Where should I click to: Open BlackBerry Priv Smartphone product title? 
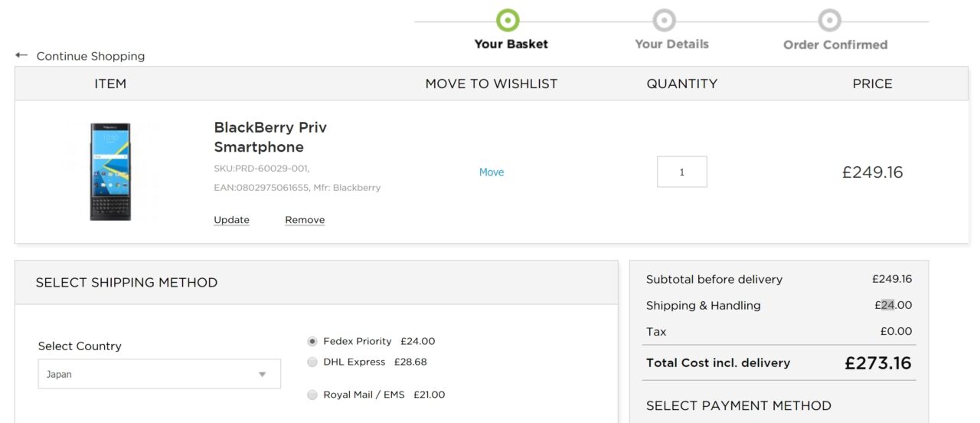point(270,137)
